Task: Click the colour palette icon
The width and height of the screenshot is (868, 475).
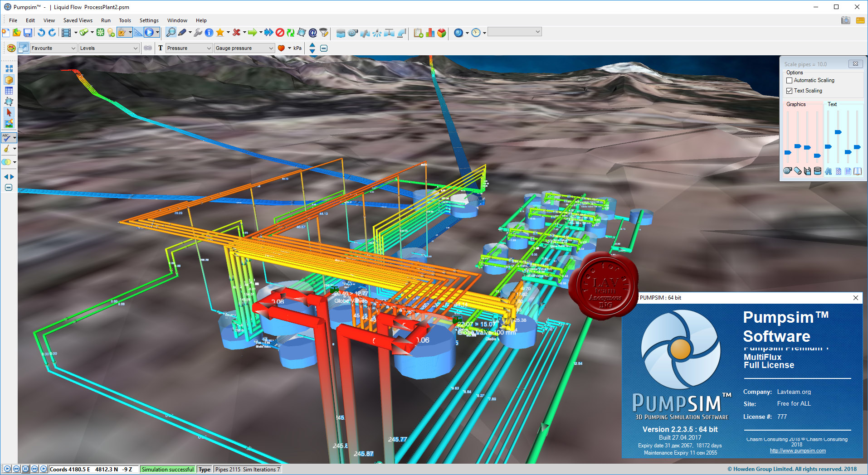Action: tap(11, 48)
